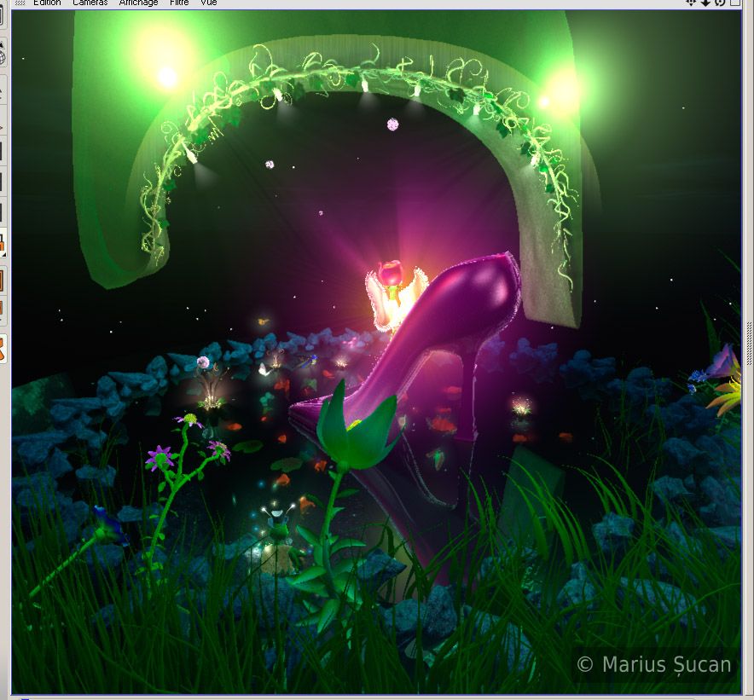Open the Affichage menu
The image size is (754, 700).
click(x=138, y=3)
